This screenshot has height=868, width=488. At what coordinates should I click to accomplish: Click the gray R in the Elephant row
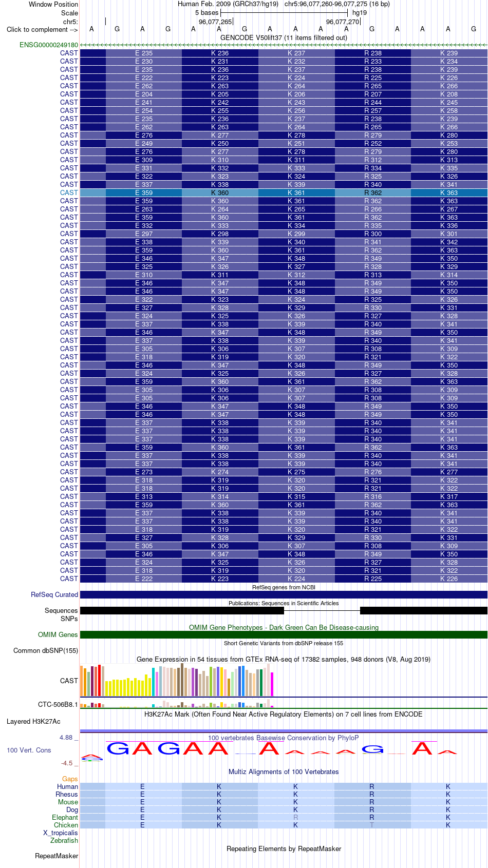tap(295, 818)
